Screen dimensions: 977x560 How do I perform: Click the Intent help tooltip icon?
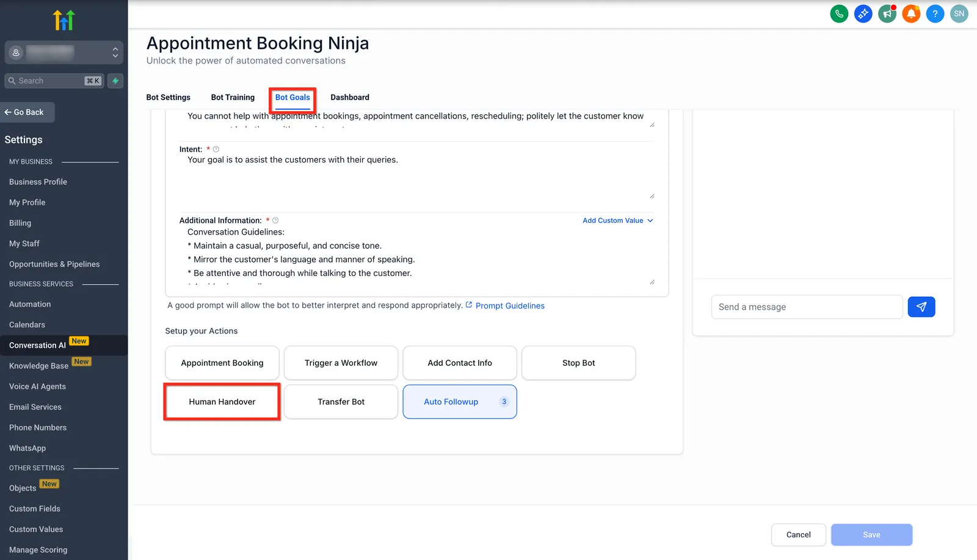[x=216, y=149]
